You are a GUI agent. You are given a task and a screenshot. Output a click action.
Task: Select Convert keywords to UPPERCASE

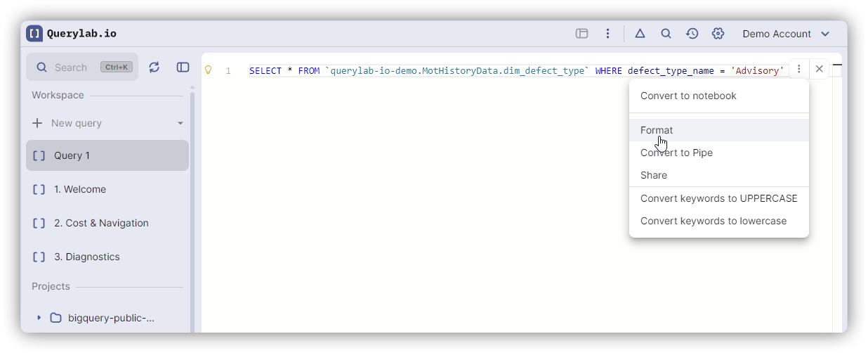718,198
